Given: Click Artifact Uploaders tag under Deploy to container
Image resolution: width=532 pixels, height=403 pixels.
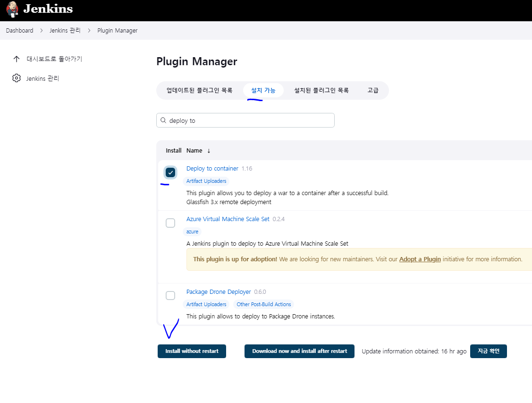Looking at the screenshot, I should click(x=206, y=181).
